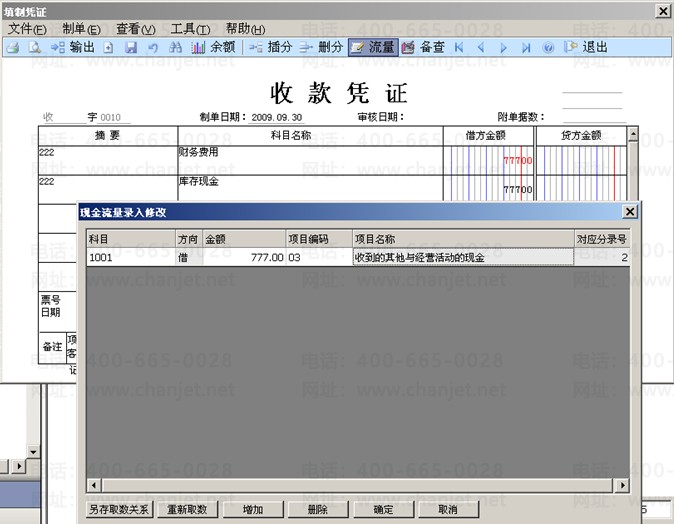The height and width of the screenshot is (524, 674).
Task: Click the 制单日期 date field 2009.09.30
Action: pyautogui.click(x=276, y=117)
